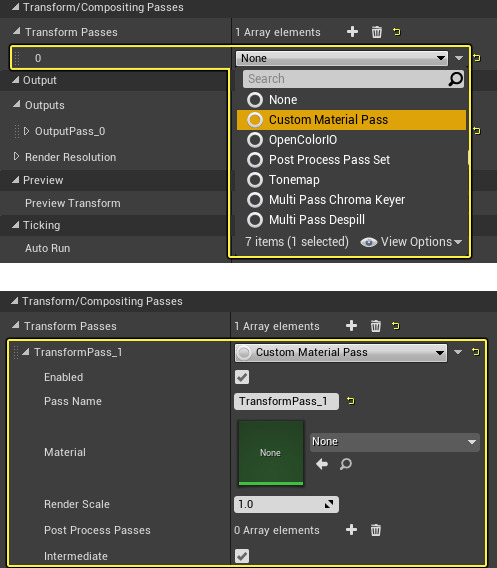Reset upper Transform Passes array to default
The width and height of the screenshot is (497, 568).
[x=397, y=32]
